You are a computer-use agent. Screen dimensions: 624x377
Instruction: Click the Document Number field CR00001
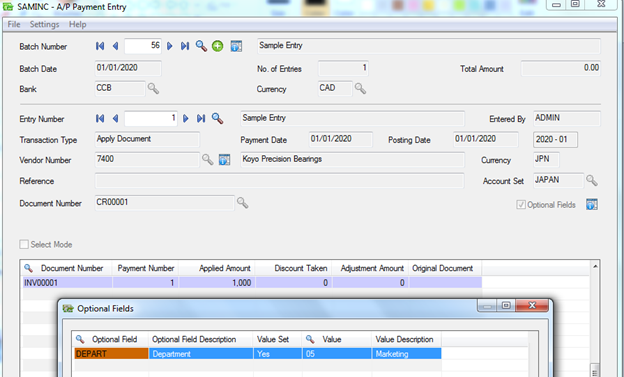pyautogui.click(x=164, y=203)
